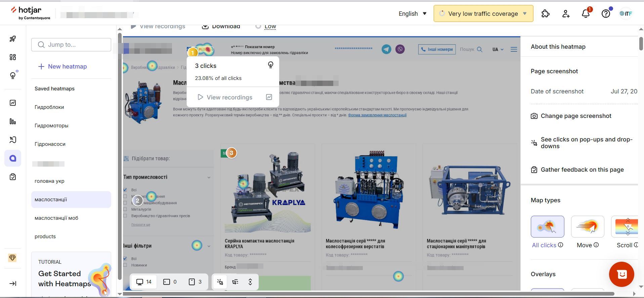Open the integrations puzzle icon in header
The height and width of the screenshot is (298, 644).
click(546, 13)
